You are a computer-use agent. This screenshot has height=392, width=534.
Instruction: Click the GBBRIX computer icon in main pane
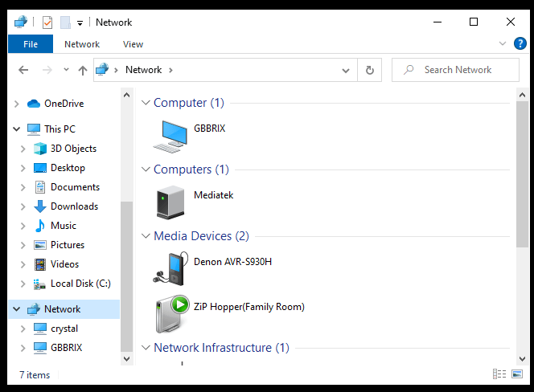point(170,136)
